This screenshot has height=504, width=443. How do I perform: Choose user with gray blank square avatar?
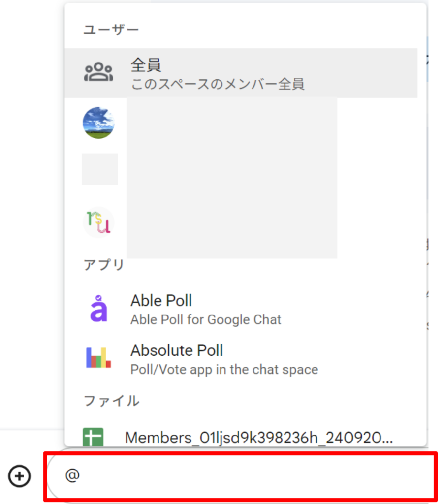coord(100,169)
